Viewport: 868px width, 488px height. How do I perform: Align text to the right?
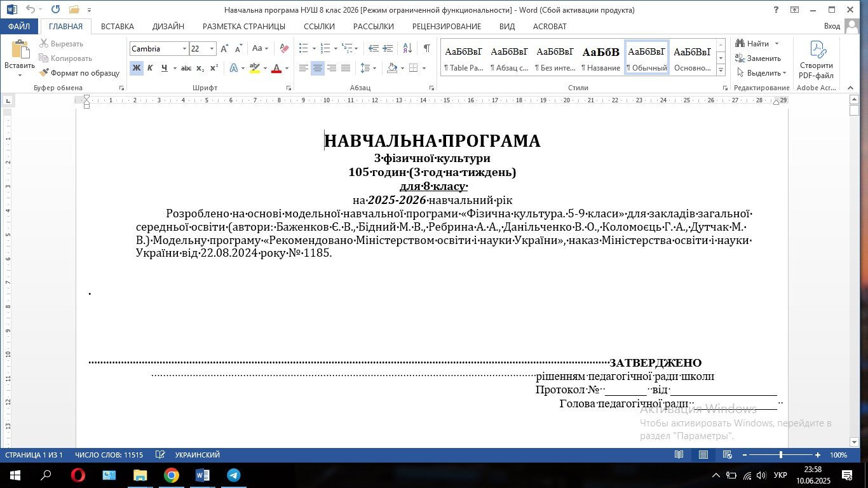pos(332,68)
